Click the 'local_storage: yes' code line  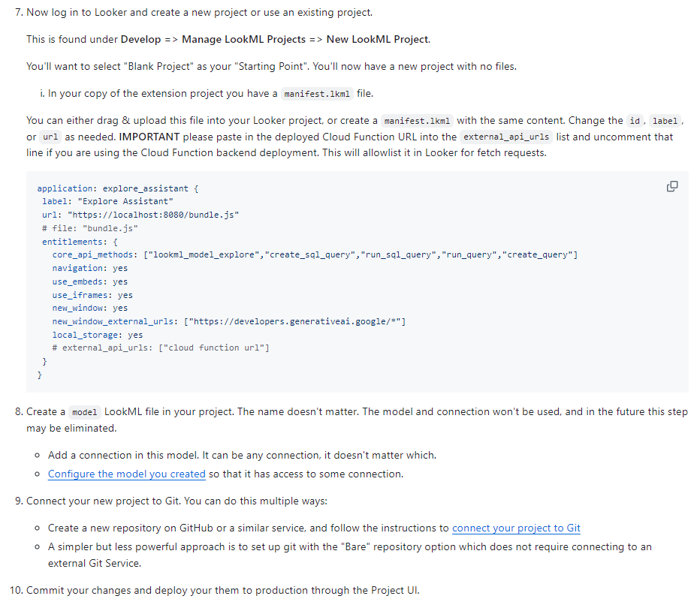click(x=98, y=335)
